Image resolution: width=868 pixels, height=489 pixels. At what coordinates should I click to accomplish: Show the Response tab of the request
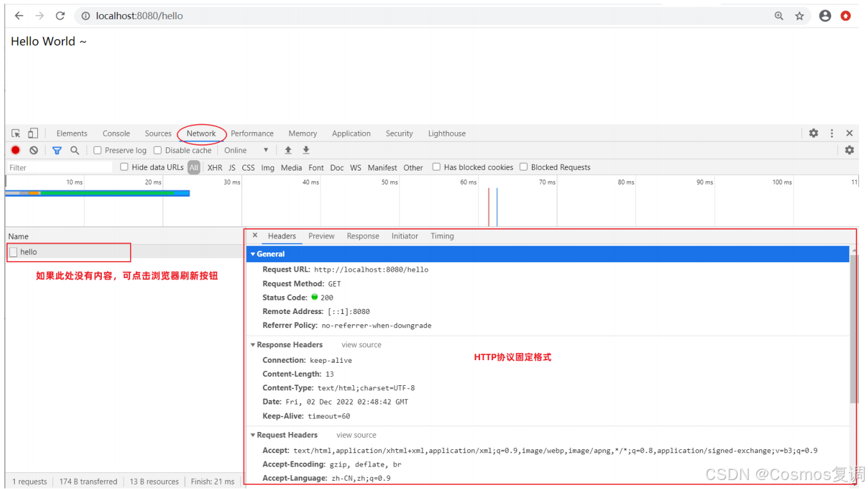pyautogui.click(x=363, y=236)
